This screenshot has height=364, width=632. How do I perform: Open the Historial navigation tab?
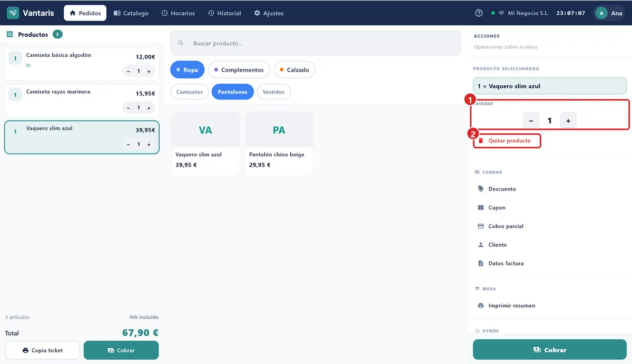tap(224, 13)
